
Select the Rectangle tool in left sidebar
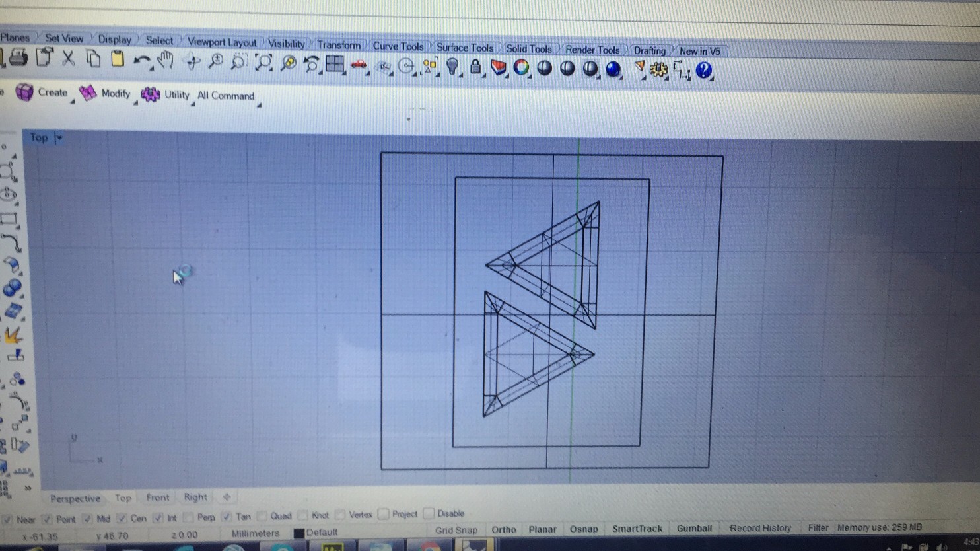click(x=9, y=219)
